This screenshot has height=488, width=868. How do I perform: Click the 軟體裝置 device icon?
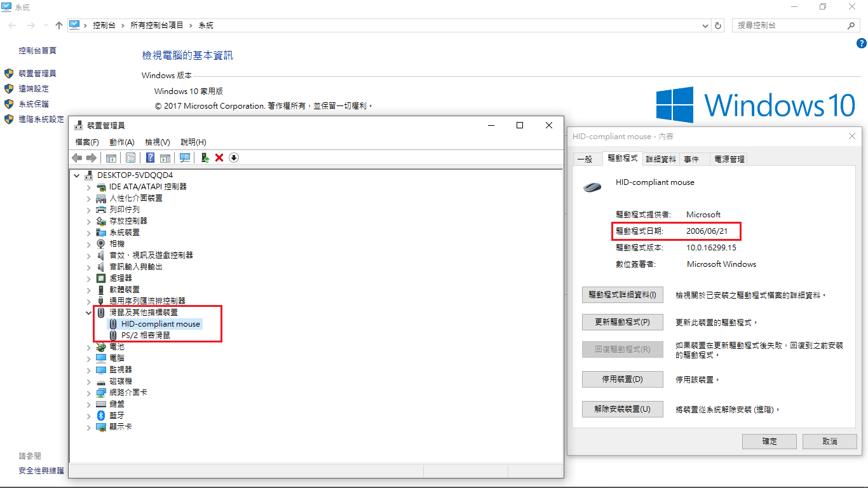[x=101, y=290]
